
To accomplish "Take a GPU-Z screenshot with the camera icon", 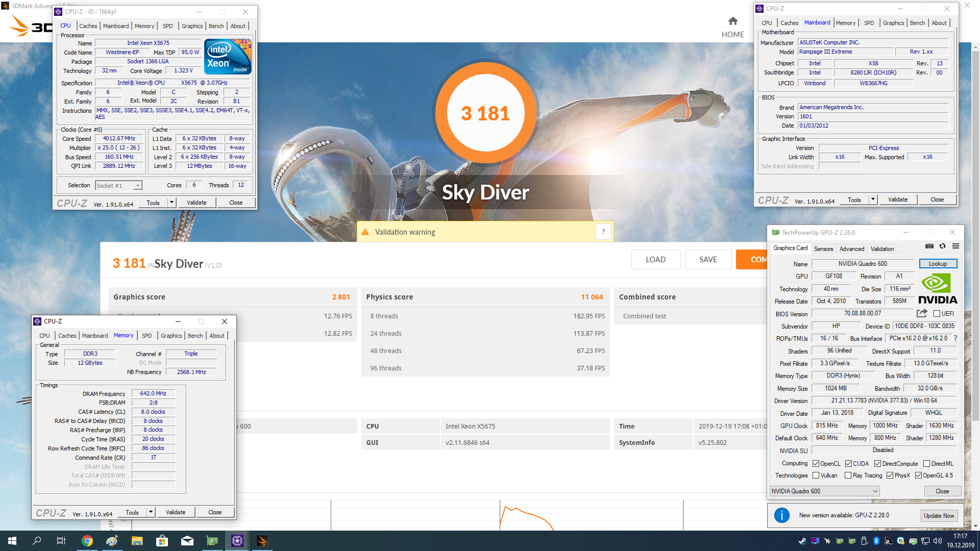I will [x=929, y=246].
